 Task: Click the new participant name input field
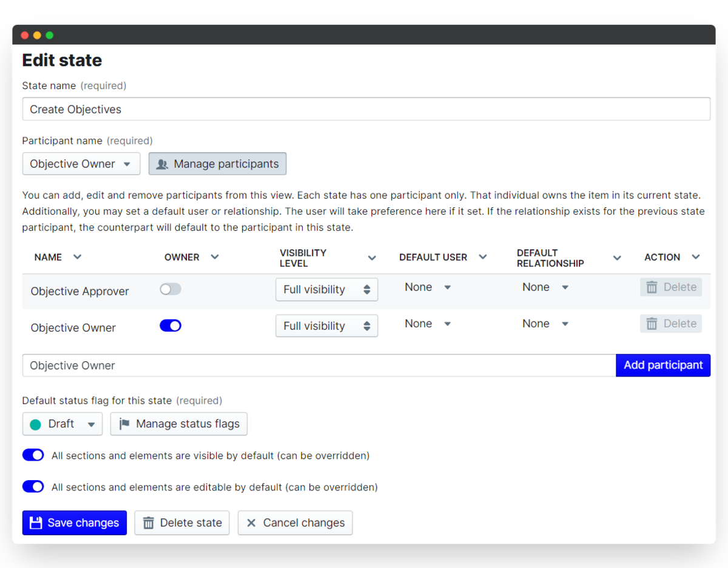tap(319, 366)
